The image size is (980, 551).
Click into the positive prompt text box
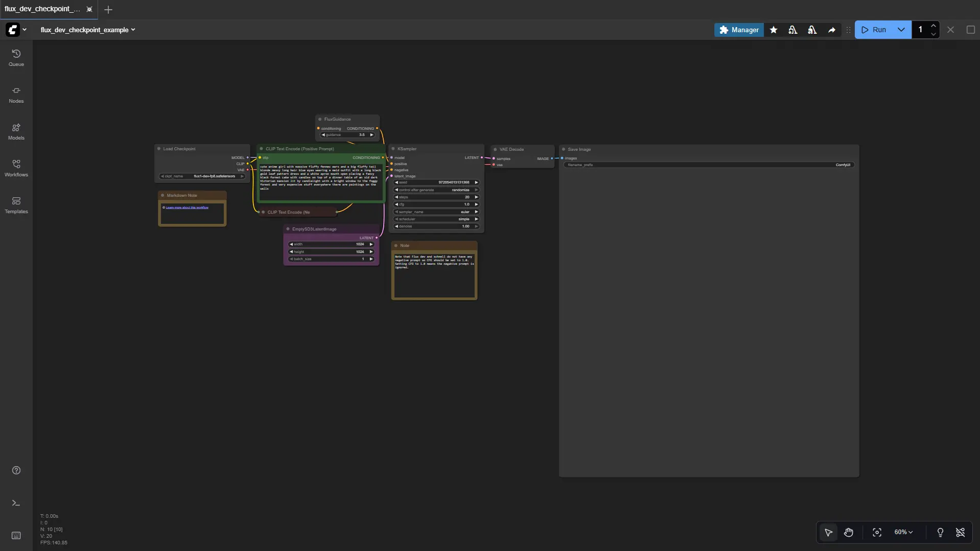[321, 182]
